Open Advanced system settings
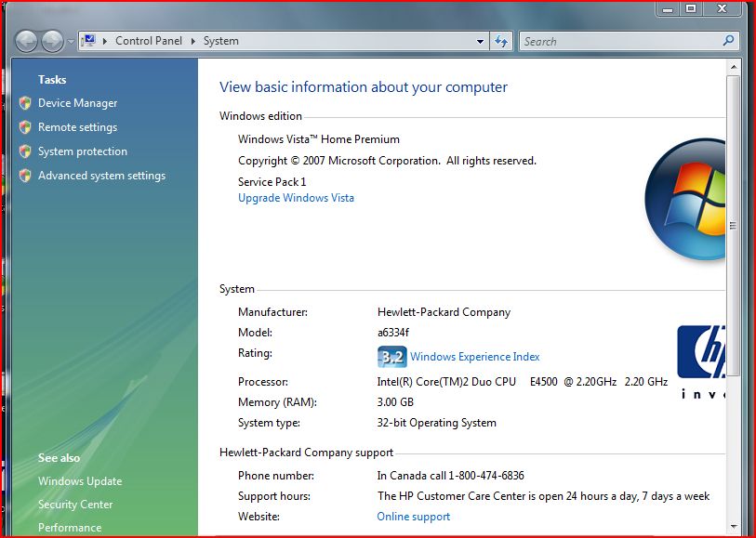This screenshot has width=756, height=538. [x=101, y=176]
